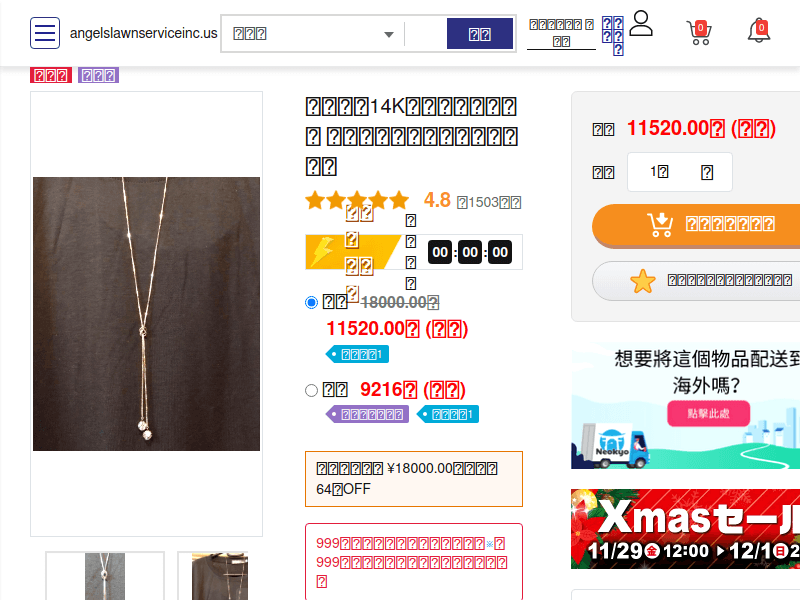The width and height of the screenshot is (800, 600).
Task: Click the user account icon
Action: (641, 24)
